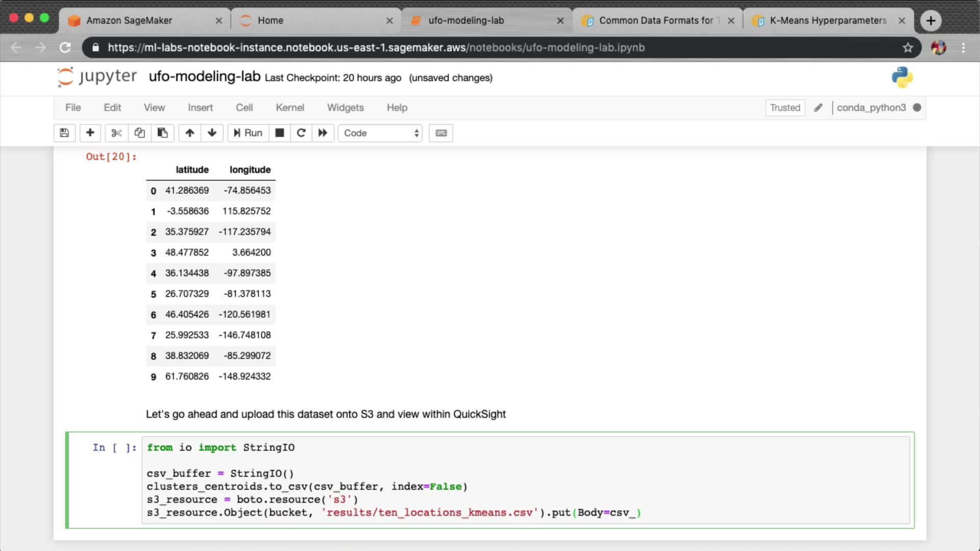
Task: Switch to K-Means Hyperparameters tab
Action: [x=828, y=20]
